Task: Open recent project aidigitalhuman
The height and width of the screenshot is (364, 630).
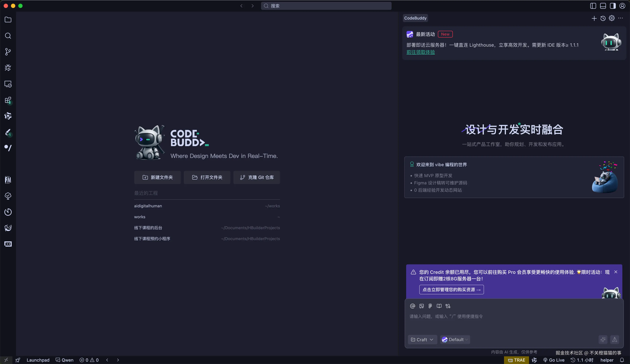Action: pyautogui.click(x=148, y=206)
